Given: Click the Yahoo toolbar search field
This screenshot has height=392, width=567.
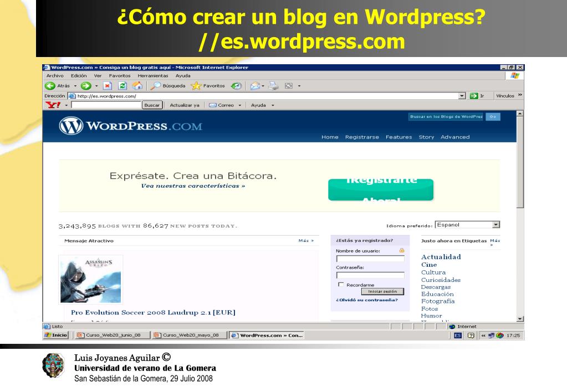Looking at the screenshot, I should point(106,105).
